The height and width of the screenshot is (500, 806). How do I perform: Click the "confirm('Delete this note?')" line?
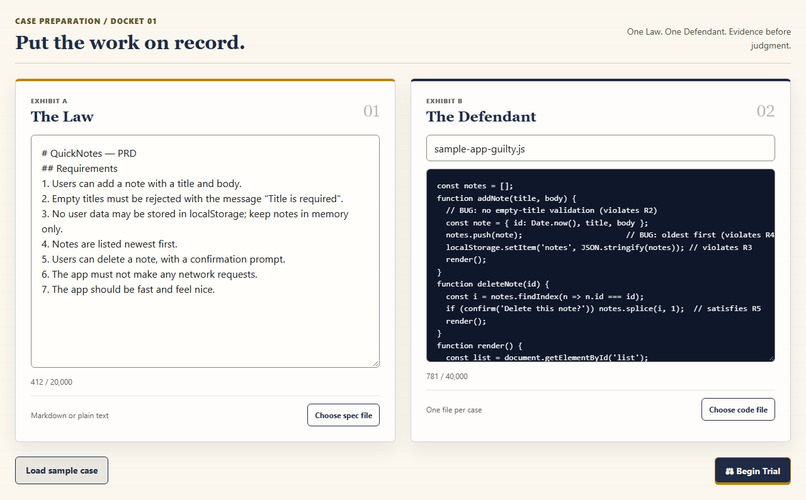coord(603,308)
